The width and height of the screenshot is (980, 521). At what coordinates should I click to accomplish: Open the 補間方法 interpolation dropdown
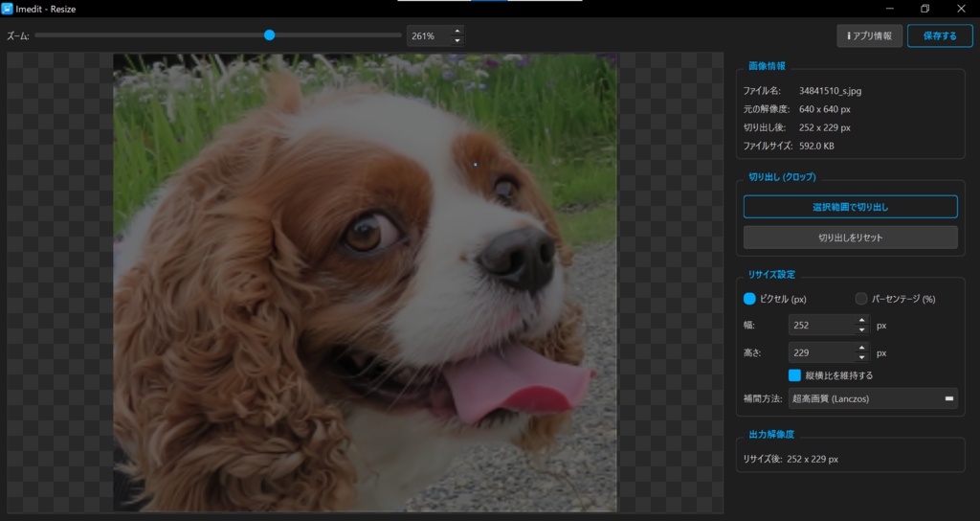(873, 398)
